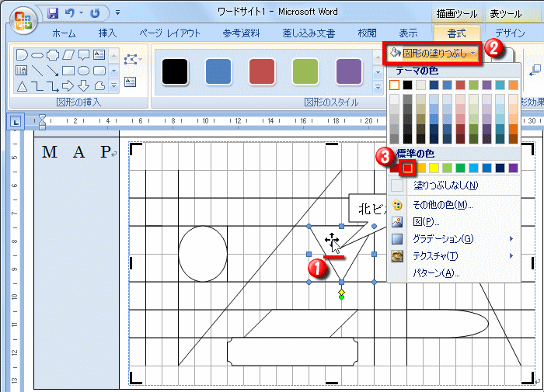The image size is (544, 392).
Task: Insert a vertical text box from gallery
Action: (21, 71)
